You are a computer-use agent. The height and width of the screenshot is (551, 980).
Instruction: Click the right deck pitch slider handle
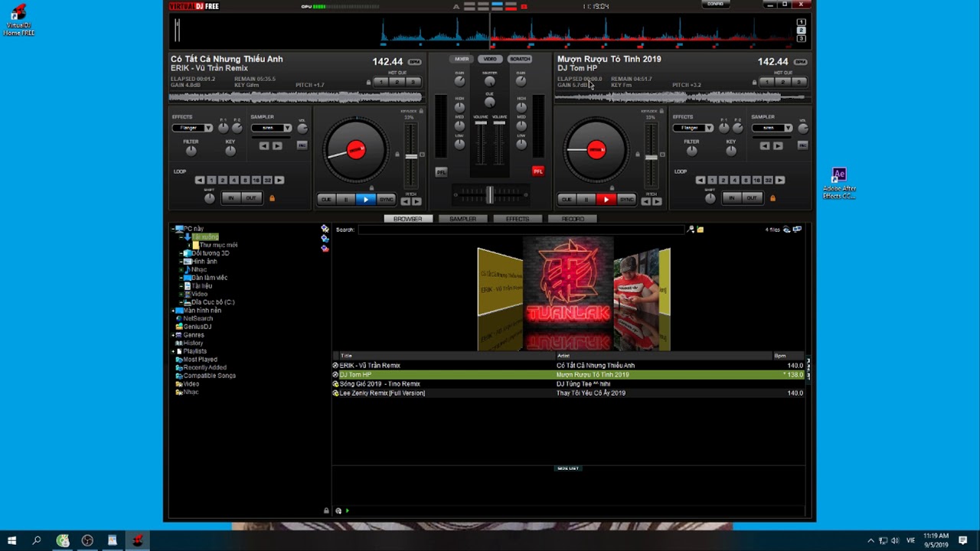[x=652, y=157]
